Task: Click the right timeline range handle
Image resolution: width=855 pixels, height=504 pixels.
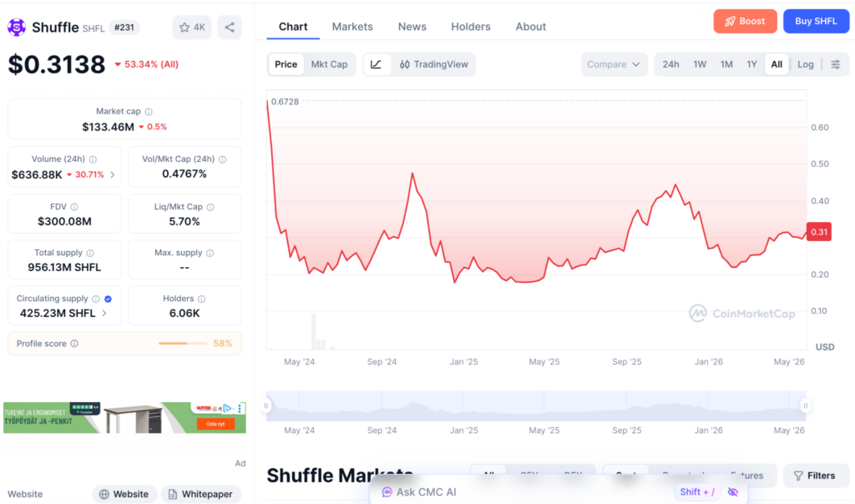Action: click(x=806, y=406)
